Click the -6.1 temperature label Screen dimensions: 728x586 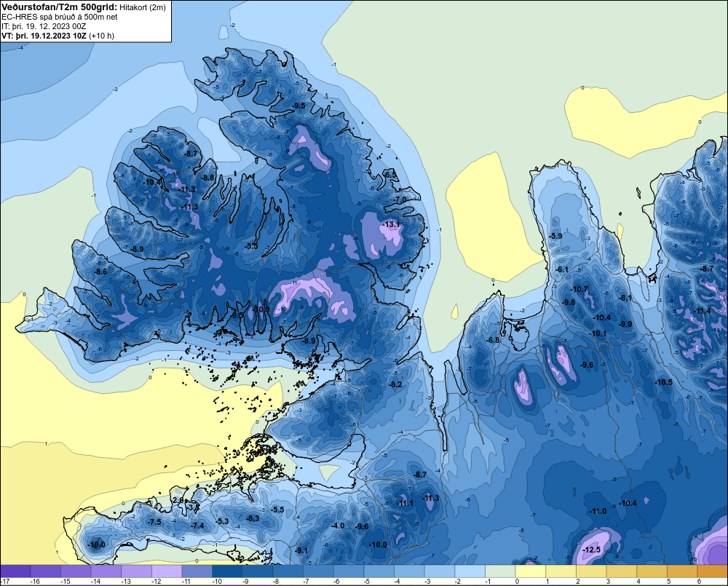click(x=562, y=269)
